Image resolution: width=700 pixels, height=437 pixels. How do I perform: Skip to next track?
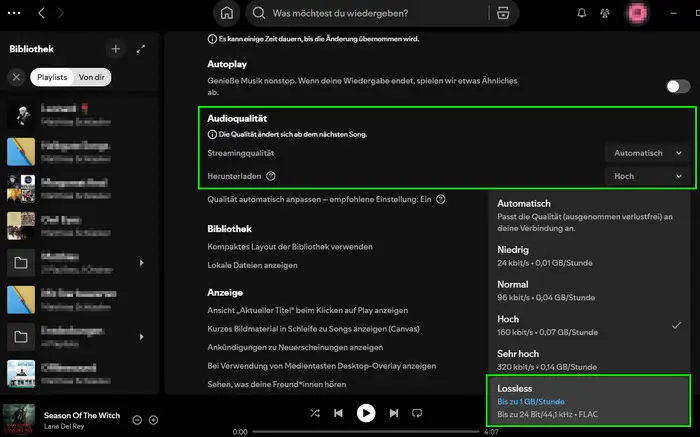click(x=393, y=413)
